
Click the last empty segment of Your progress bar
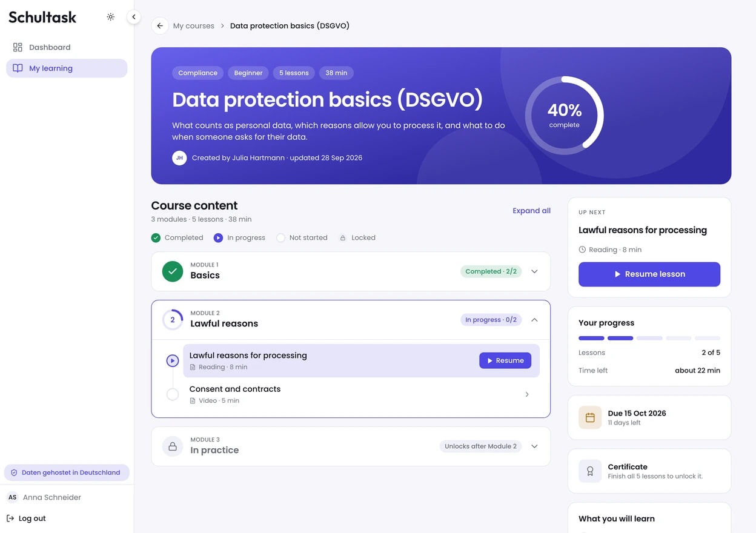(x=708, y=338)
